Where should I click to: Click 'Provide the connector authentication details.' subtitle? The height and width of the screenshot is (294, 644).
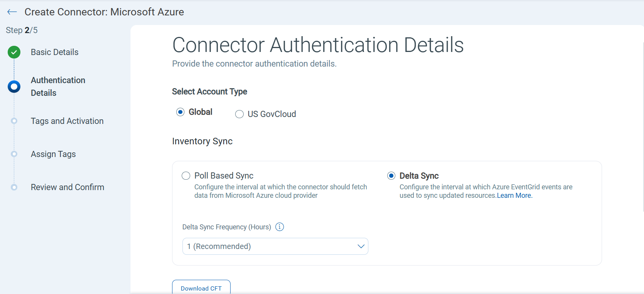[x=254, y=63]
